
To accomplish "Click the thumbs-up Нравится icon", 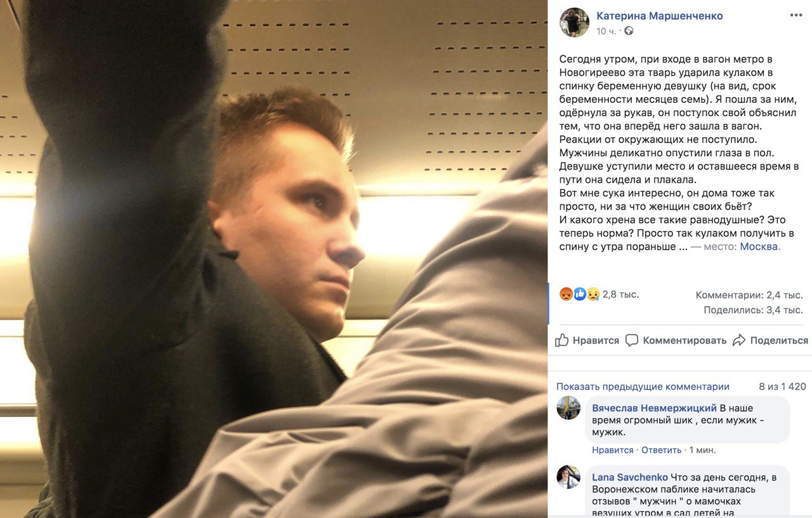I will pos(562,340).
